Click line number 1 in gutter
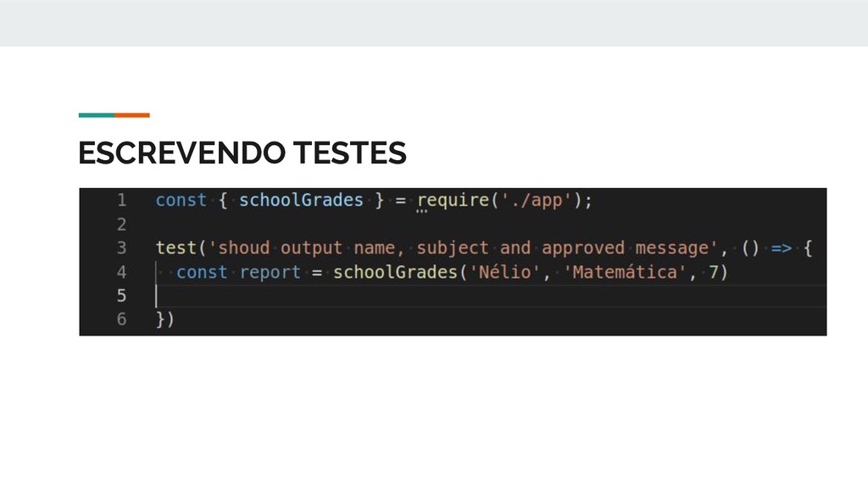The width and height of the screenshot is (868, 488). point(122,200)
